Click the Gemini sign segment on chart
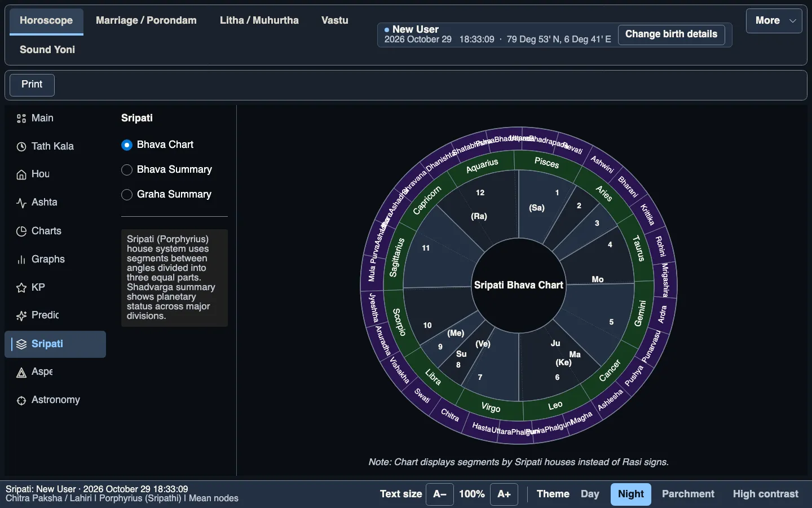Viewport: 812px width, 508px height. pos(639,313)
